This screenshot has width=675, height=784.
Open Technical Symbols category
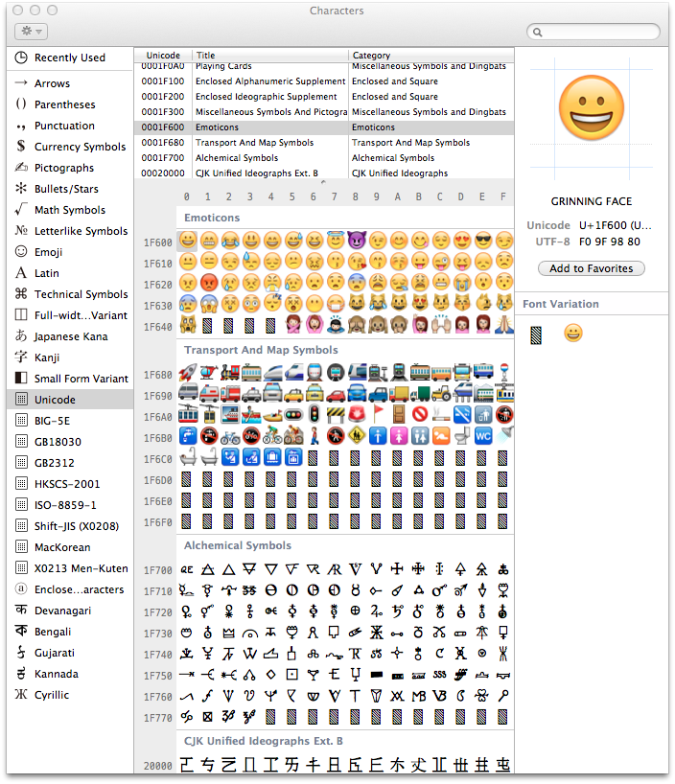coord(70,294)
